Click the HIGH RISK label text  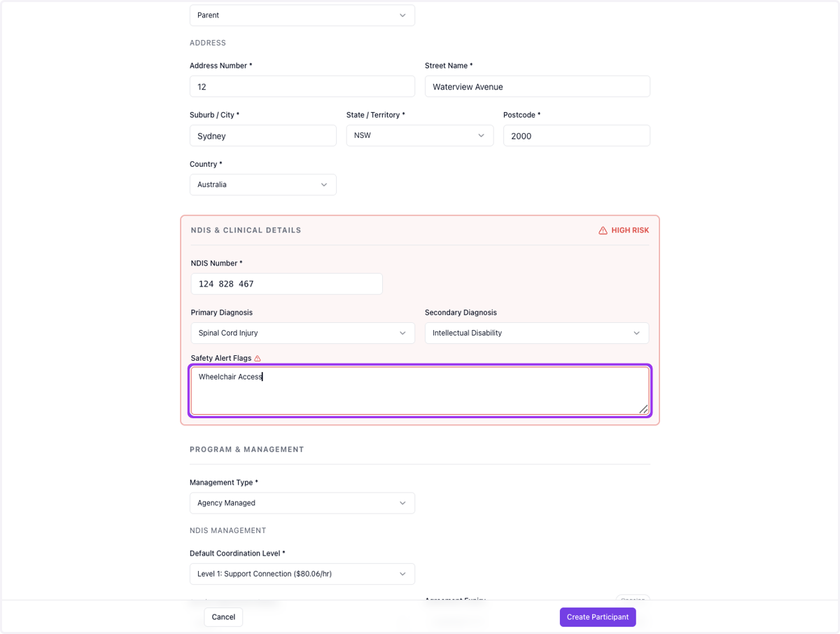[x=630, y=230]
